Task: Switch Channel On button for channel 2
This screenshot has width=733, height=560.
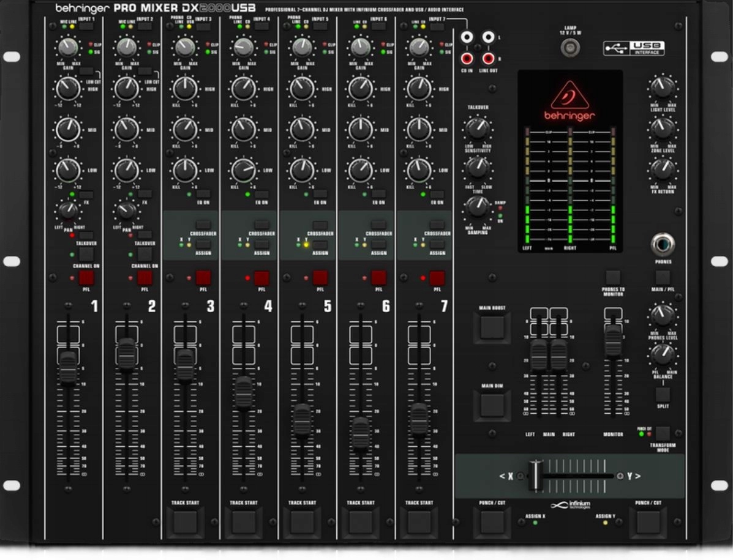Action: (145, 255)
